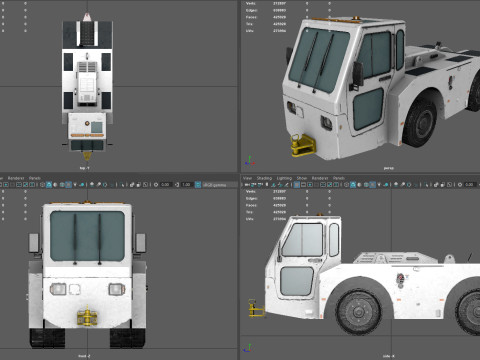
Task: Toggle Shadows in front view toolbar
Action: [x=82, y=184]
